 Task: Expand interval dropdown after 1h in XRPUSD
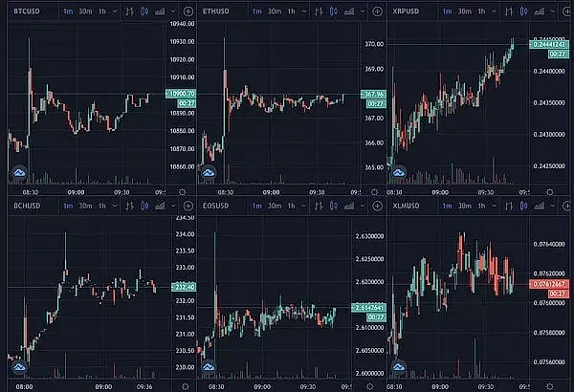coord(495,11)
